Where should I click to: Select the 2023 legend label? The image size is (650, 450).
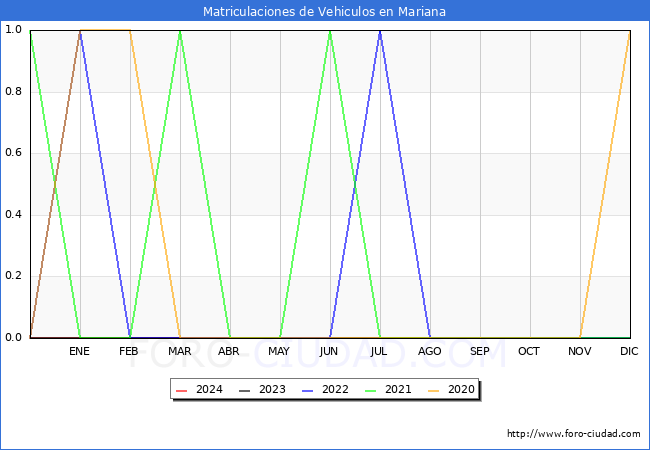click(x=272, y=390)
